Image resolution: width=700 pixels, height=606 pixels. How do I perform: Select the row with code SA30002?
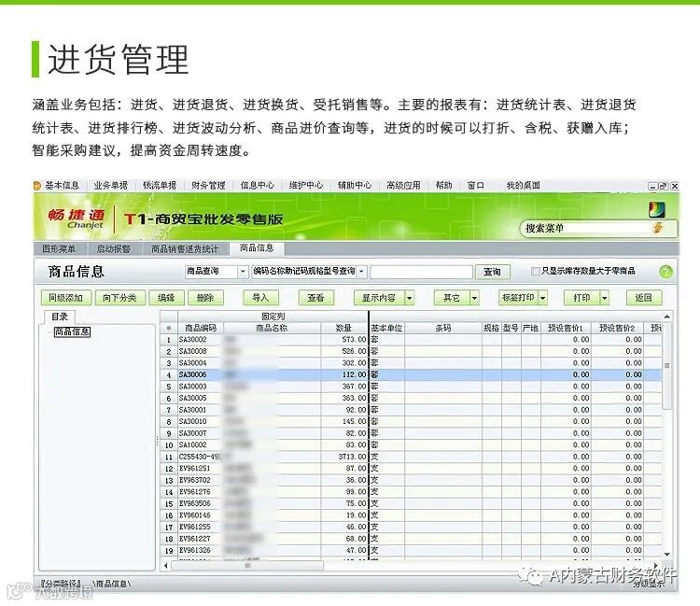411,340
